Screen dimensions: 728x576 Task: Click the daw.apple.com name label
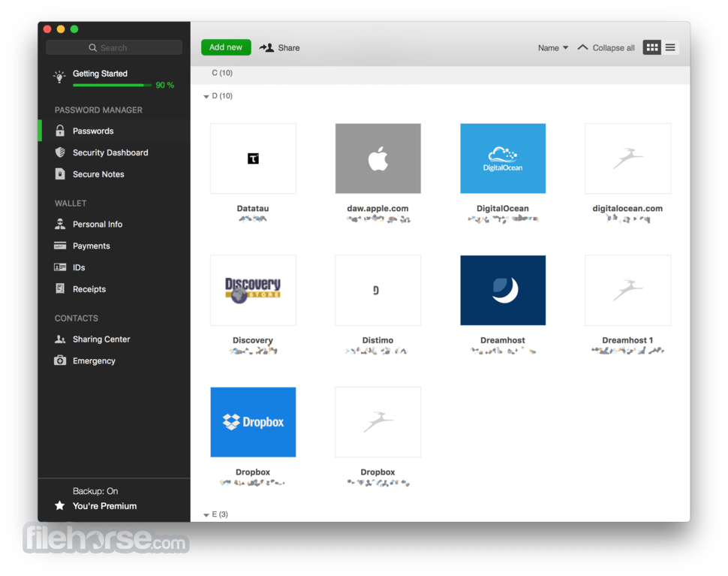click(x=378, y=208)
